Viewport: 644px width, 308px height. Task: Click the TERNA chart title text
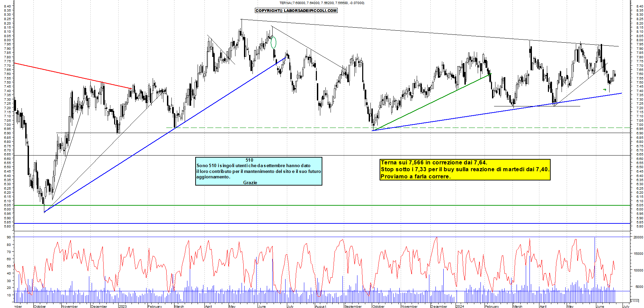322,3
